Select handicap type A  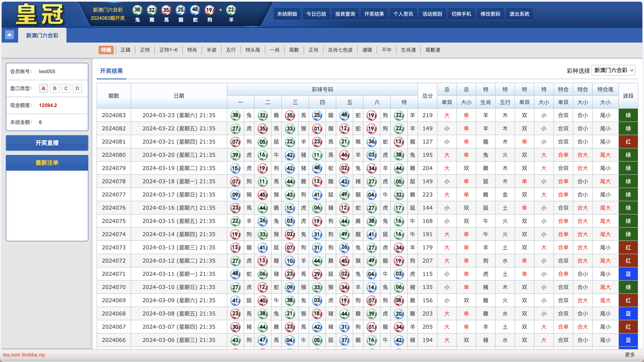pyautogui.click(x=44, y=88)
